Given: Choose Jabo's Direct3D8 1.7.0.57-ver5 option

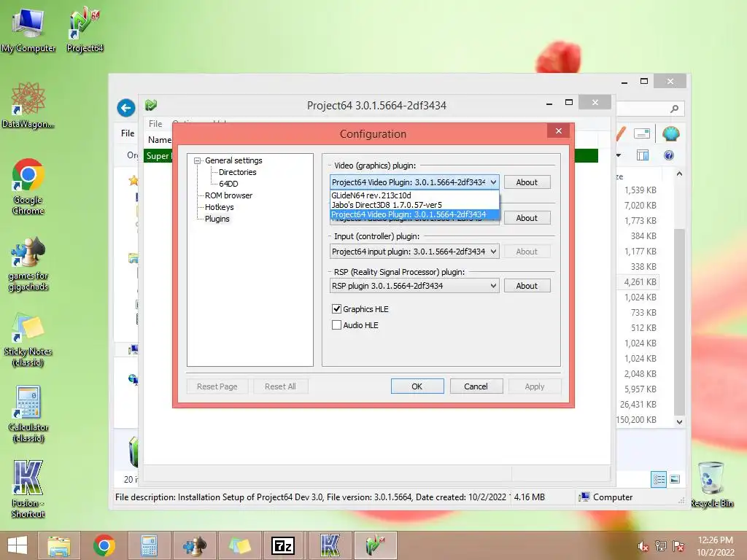Looking at the screenshot, I should click(414, 205).
